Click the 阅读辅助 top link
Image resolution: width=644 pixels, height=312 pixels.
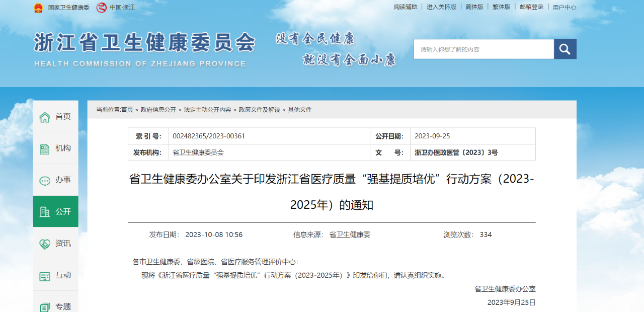(x=406, y=7)
